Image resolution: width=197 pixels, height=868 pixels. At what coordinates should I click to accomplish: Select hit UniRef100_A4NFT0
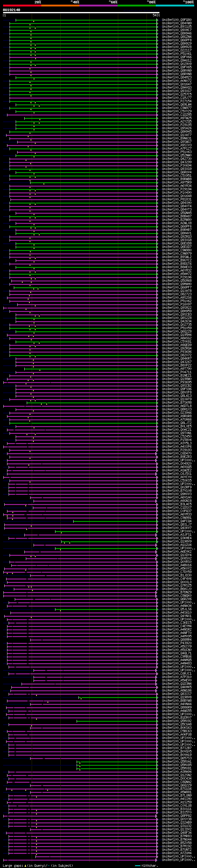(x=177, y=633)
